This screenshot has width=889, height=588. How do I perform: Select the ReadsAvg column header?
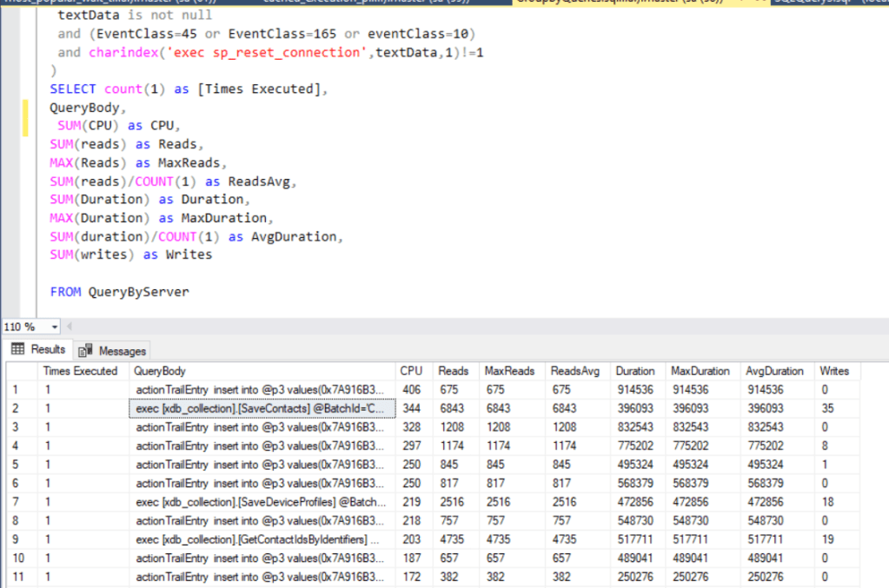pyautogui.click(x=575, y=371)
